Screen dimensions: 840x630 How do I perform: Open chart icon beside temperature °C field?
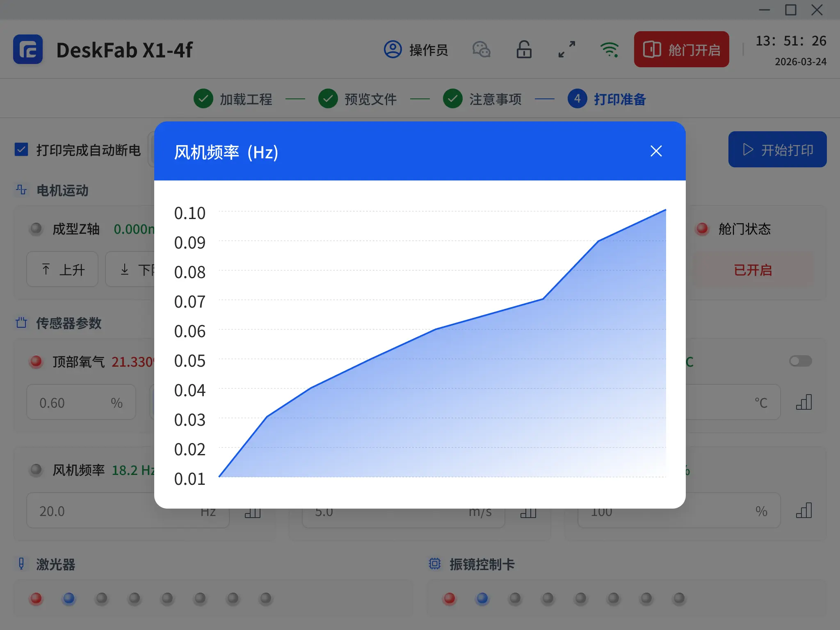[803, 402]
